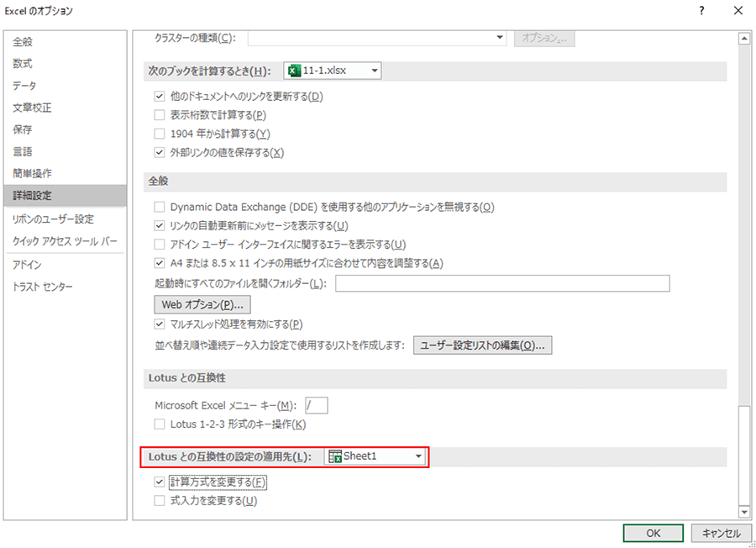Screen dimensions: 756x548
Task: Open the Sheet1 Lotus compatibility dropdown
Action: click(x=376, y=456)
